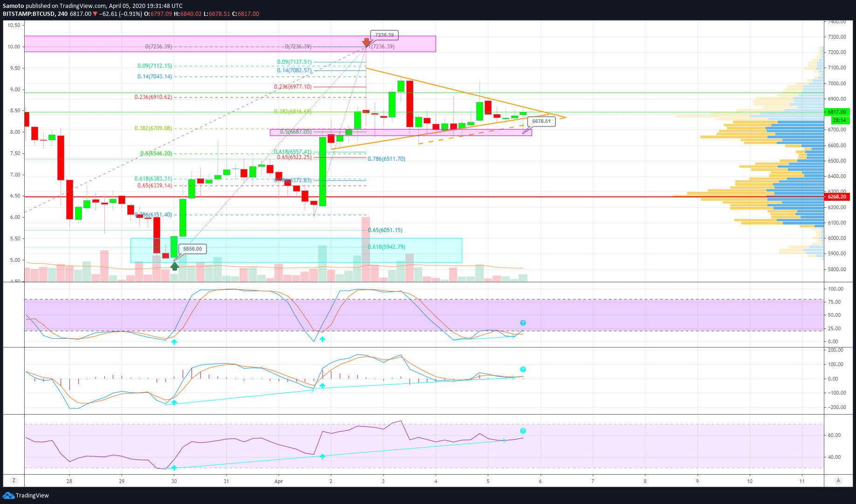Click the C:6817.00 close value
Viewport: 856px width, 504px height.
click(x=246, y=14)
